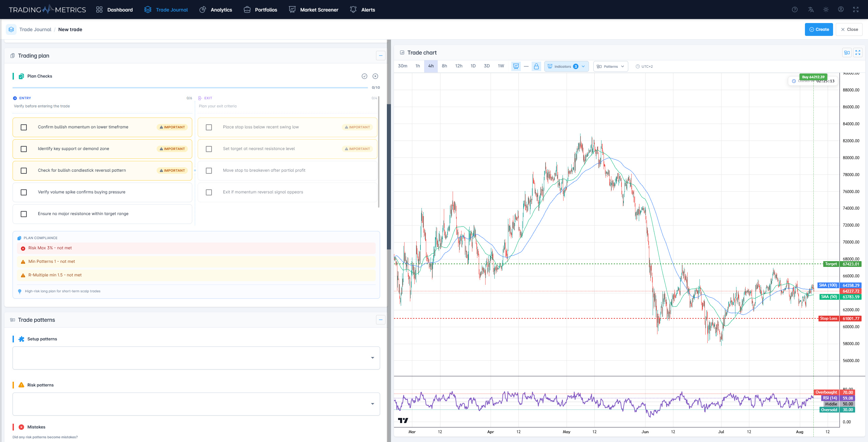Open Market Screener in top navigation

point(313,9)
